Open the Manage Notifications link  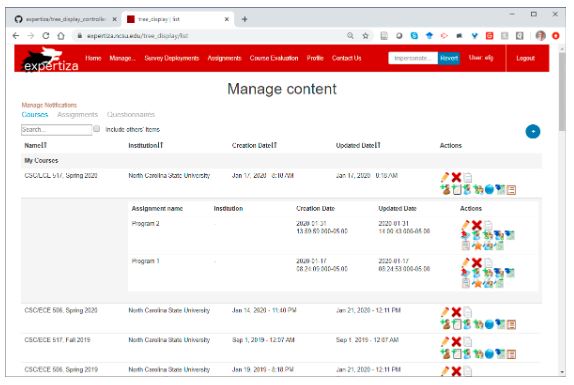pyautogui.click(x=49, y=105)
